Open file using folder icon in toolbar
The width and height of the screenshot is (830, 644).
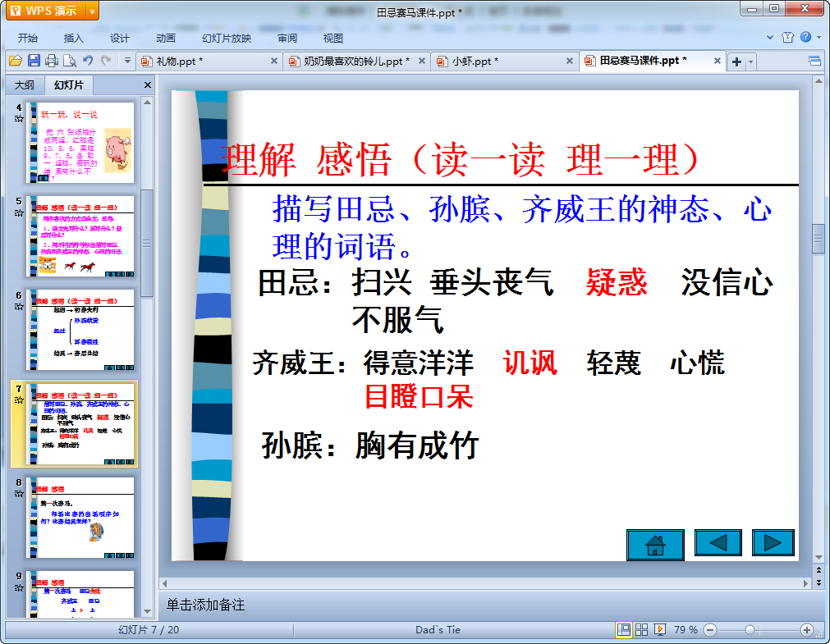(16, 61)
